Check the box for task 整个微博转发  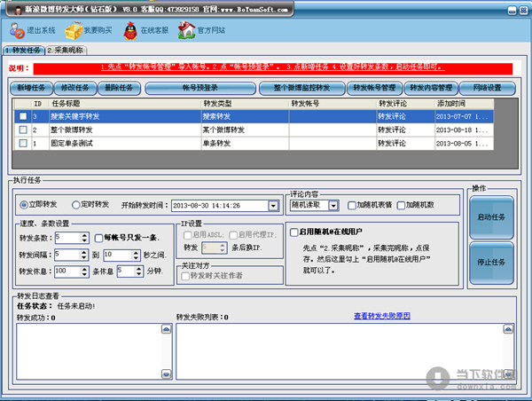pyautogui.click(x=23, y=130)
